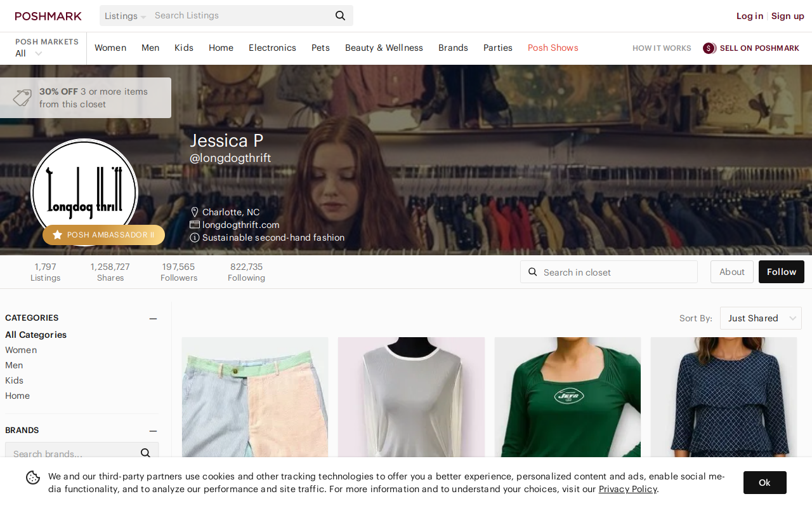The image size is (812, 508).
Task: Open Posh Shows
Action: point(553,48)
